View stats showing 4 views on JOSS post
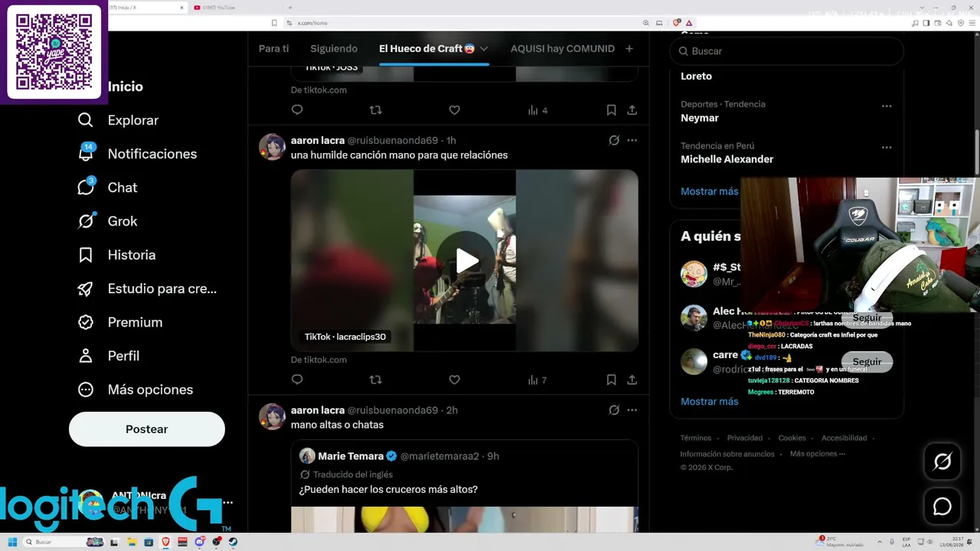The image size is (980, 551). 537,110
